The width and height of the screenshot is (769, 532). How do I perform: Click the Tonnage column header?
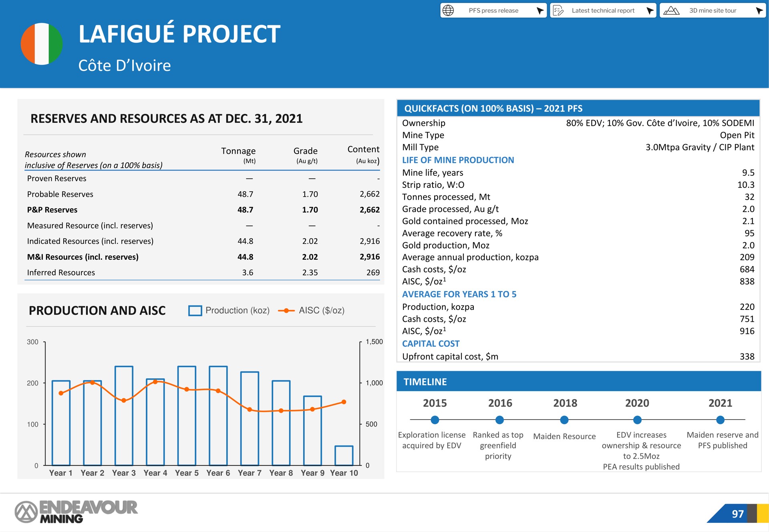point(238,155)
